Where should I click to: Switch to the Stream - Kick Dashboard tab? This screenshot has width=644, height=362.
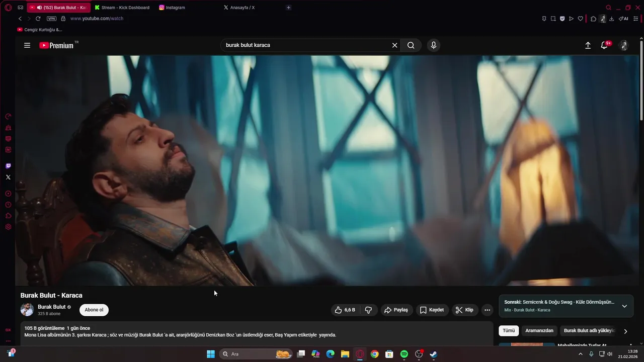coord(122,8)
